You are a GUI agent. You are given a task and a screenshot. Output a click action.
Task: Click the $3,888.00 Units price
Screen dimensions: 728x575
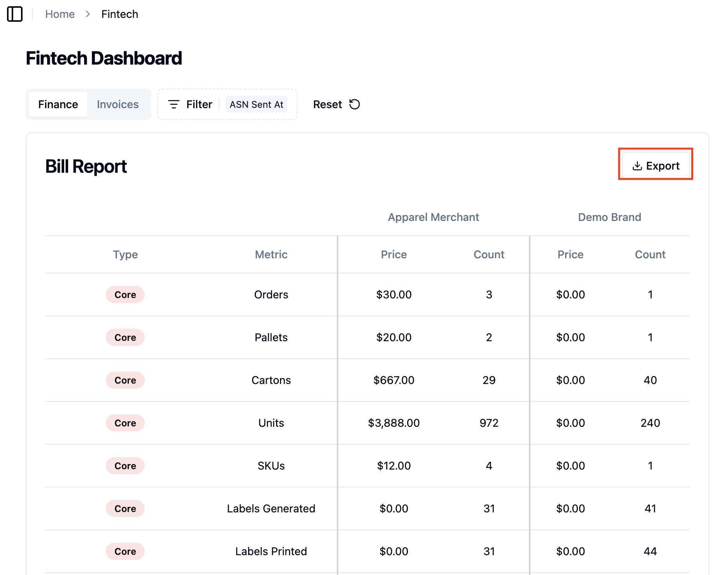click(x=394, y=423)
